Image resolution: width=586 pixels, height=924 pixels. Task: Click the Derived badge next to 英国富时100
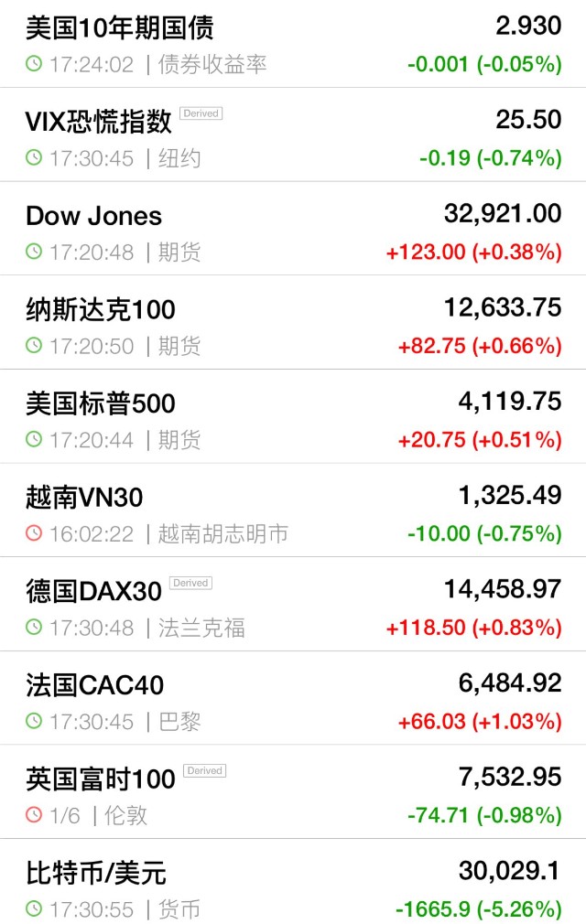pyautogui.click(x=204, y=770)
